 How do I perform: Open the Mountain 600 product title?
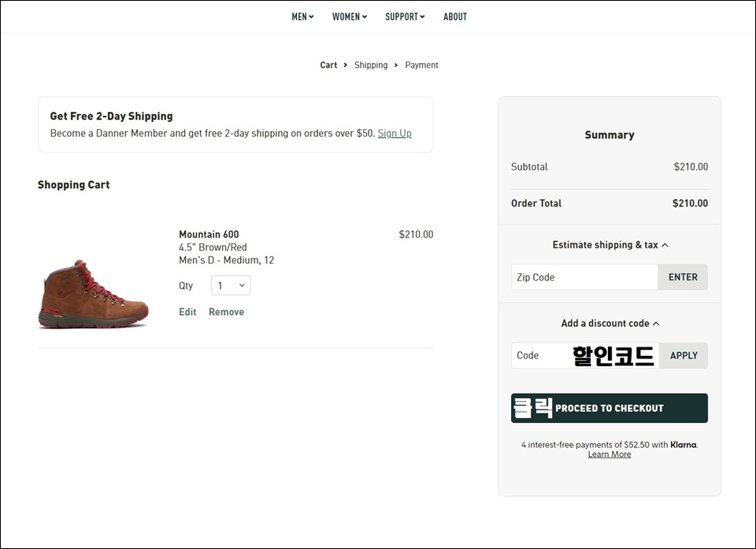click(209, 235)
